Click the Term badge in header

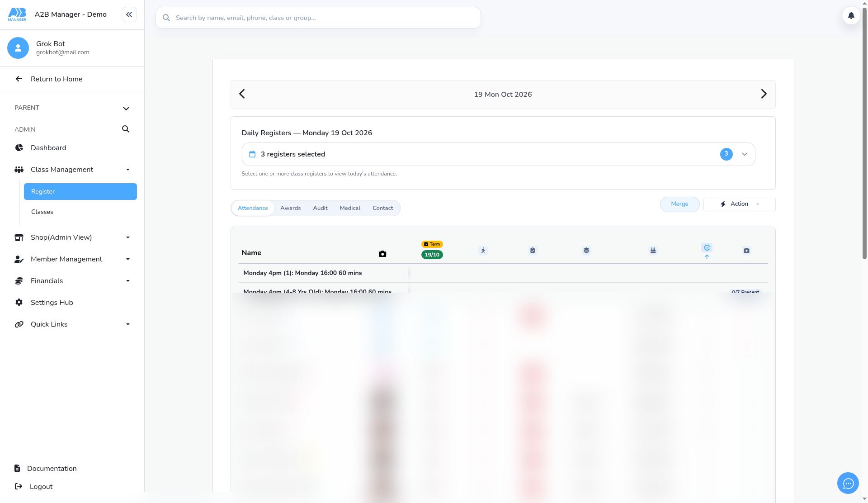click(432, 244)
